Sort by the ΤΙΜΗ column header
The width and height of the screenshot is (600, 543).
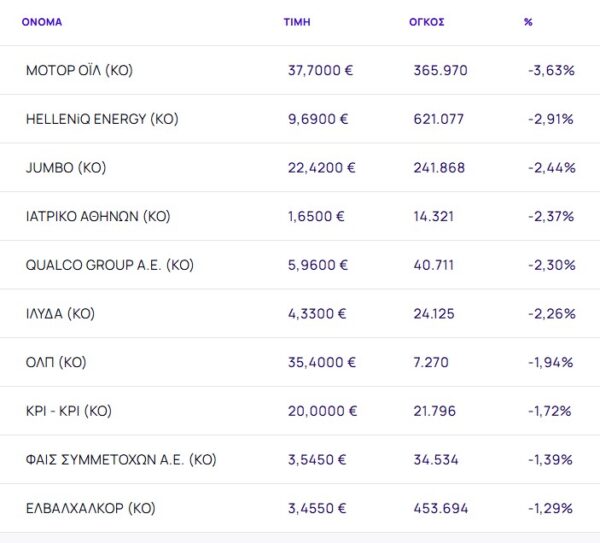tap(297, 21)
